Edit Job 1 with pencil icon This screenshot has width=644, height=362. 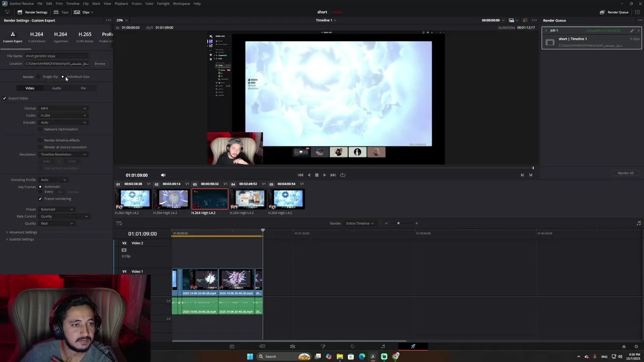pos(632,30)
